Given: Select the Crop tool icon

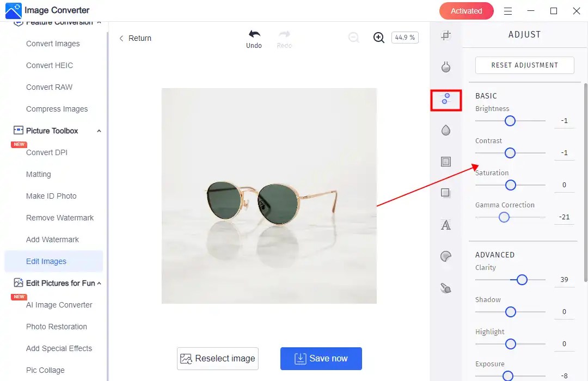Looking at the screenshot, I should (446, 35).
